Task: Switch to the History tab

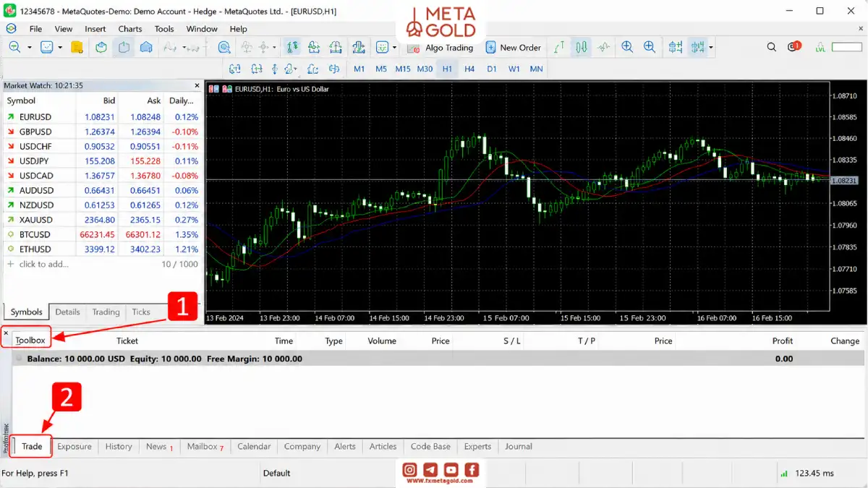Action: 119,446
